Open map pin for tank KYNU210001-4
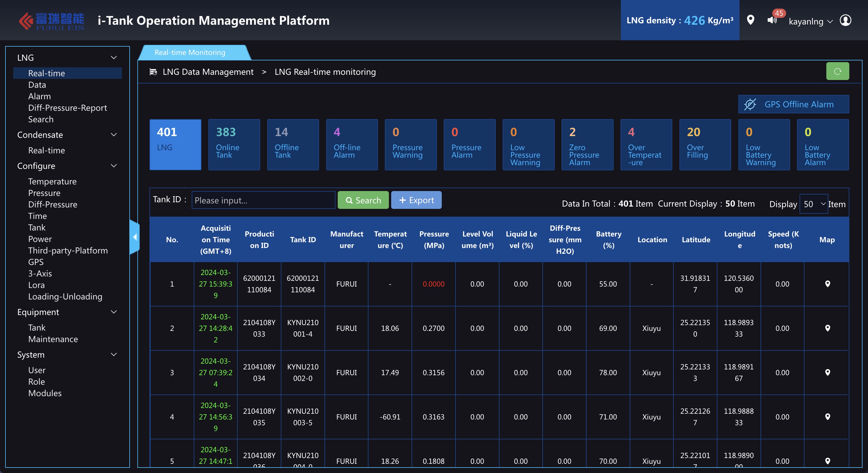Screen dimensions: 868x473 coord(827,328)
